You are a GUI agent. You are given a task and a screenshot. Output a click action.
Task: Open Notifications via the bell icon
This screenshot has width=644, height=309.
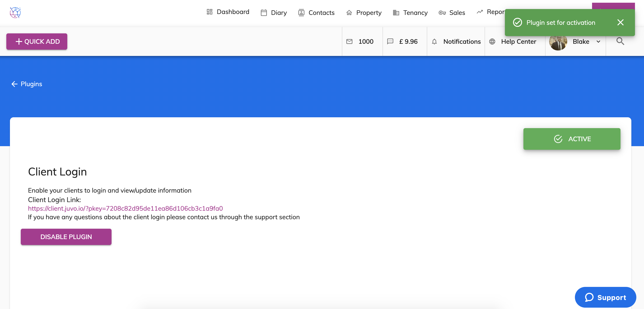(434, 42)
